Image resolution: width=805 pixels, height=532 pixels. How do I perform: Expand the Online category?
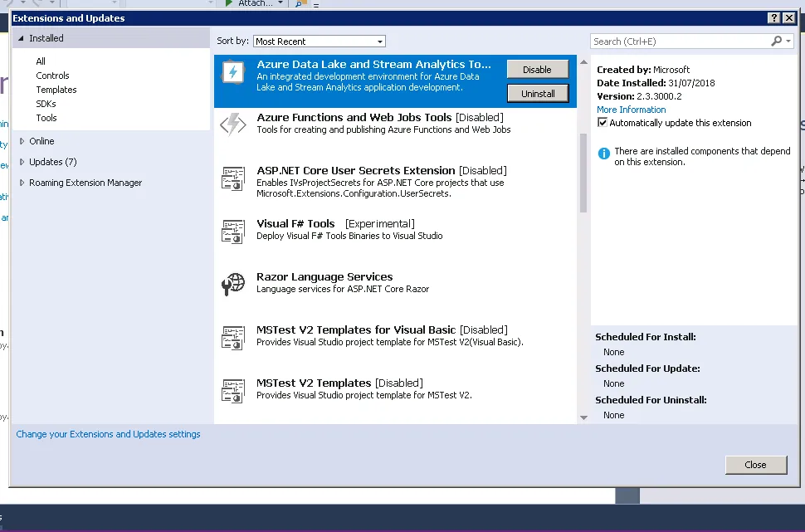[22, 141]
